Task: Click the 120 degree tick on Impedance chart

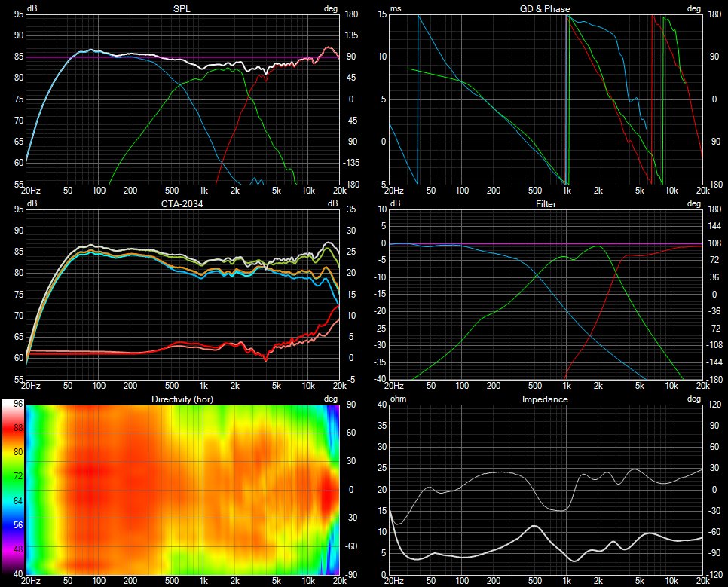Action: 714,405
